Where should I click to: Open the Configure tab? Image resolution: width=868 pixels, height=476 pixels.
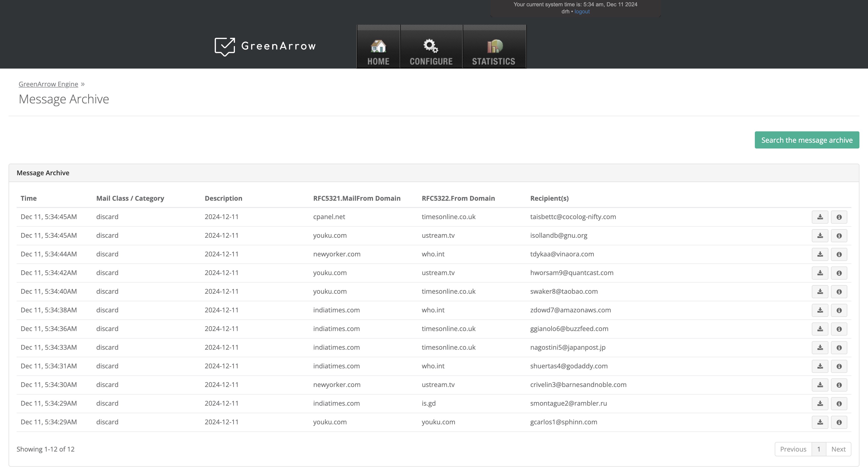pyautogui.click(x=431, y=51)
